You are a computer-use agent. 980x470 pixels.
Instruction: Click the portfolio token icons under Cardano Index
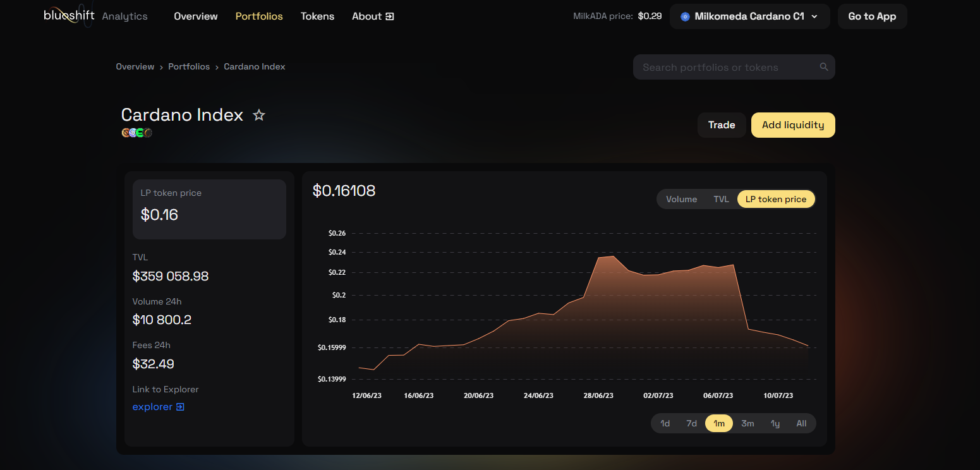click(137, 133)
